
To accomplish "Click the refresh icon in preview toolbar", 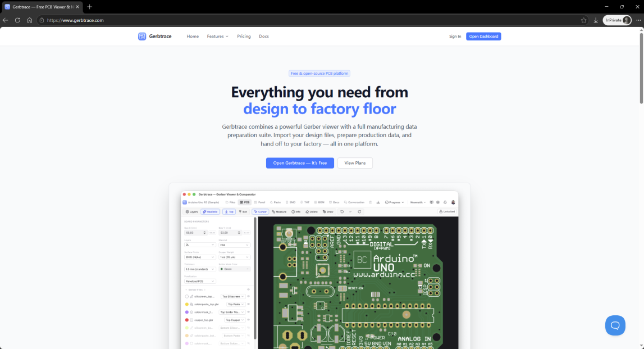I will click(359, 212).
